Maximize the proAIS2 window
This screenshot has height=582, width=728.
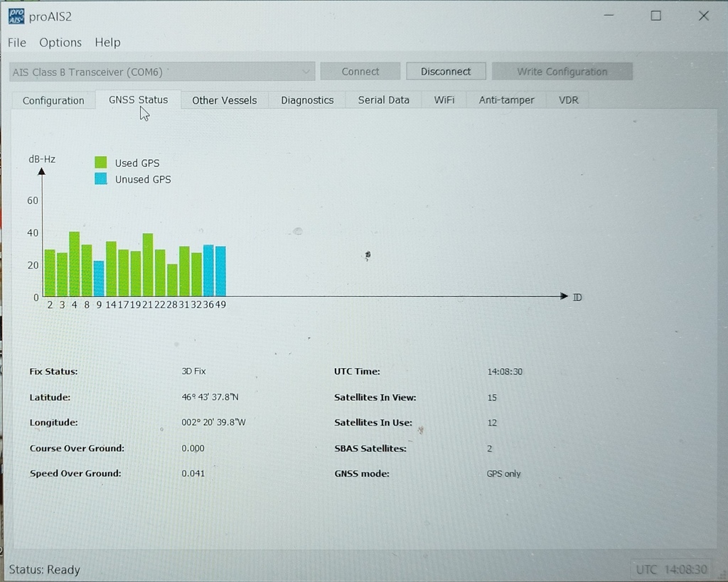pyautogui.click(x=655, y=16)
